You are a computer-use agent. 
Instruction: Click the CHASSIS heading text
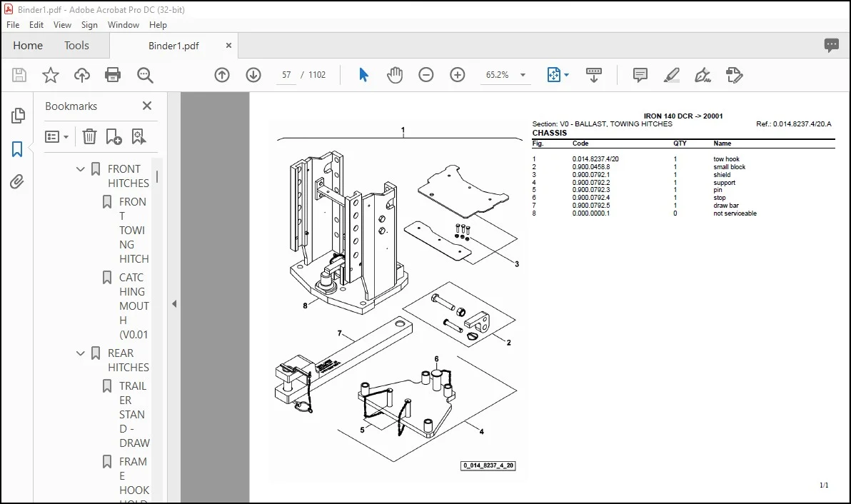(x=549, y=133)
